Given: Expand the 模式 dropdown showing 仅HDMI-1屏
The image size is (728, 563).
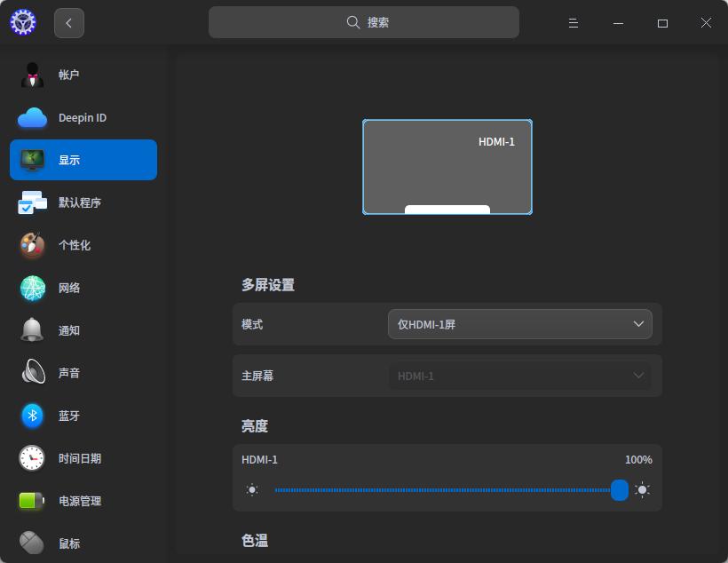Looking at the screenshot, I should click(519, 324).
